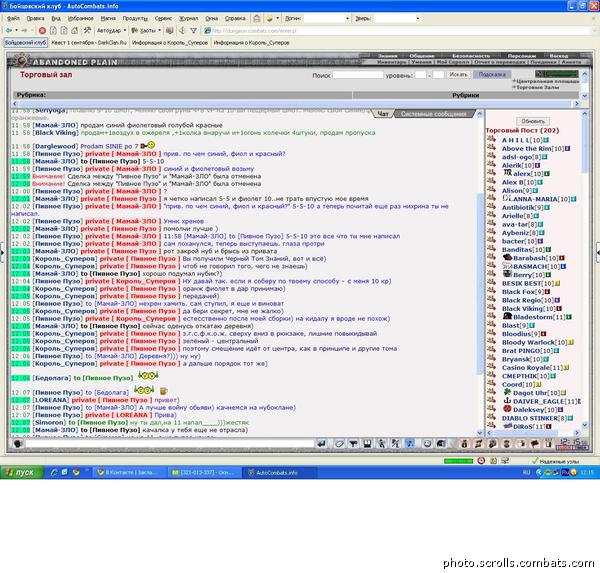Click player name Casino Royale in list
This screenshot has height=573, width=600.
(x=526, y=367)
